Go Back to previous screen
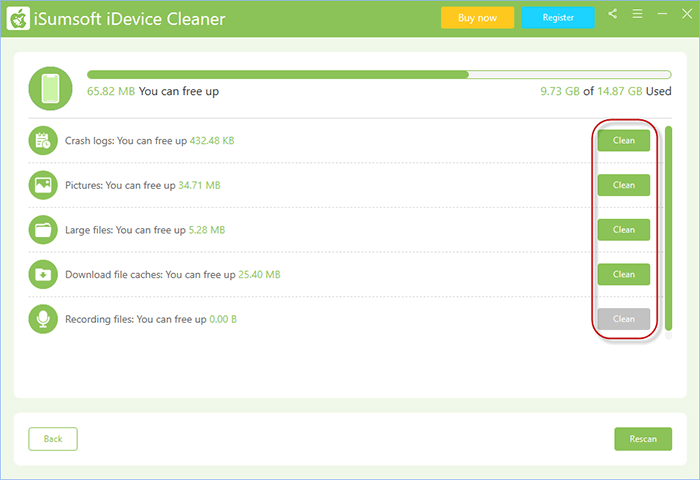 [x=53, y=439]
